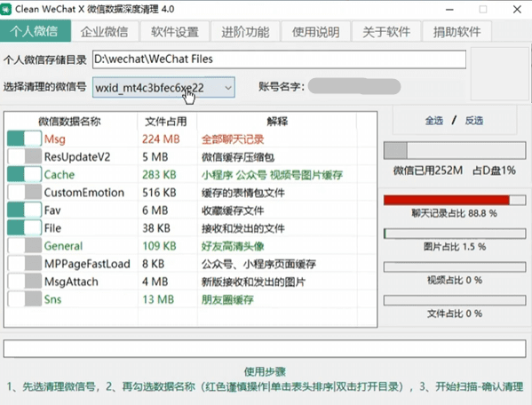Open the 使用说明 tab
Viewport: 532px width, 405px height.
316,32
